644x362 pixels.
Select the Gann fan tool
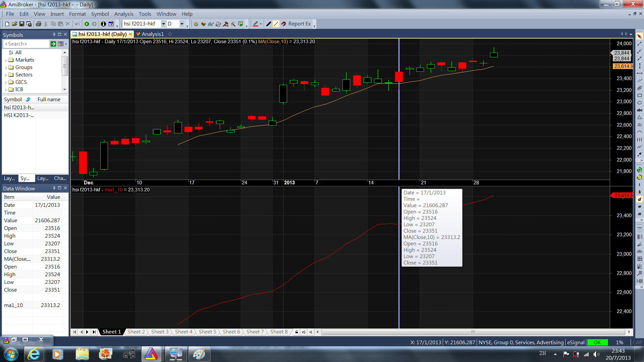[640, 266]
